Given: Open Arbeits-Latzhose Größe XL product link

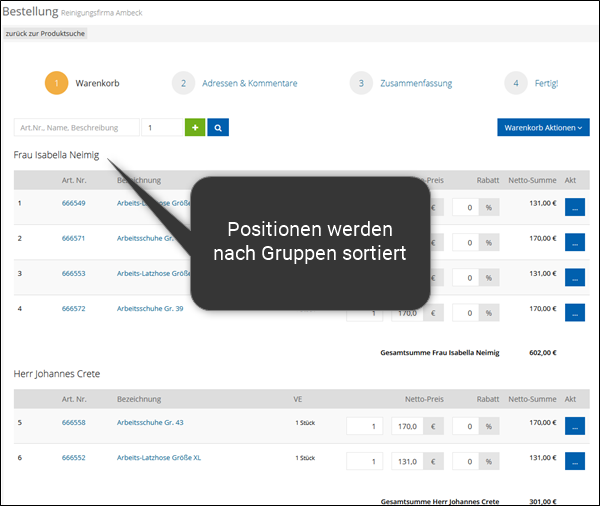Looking at the screenshot, I should (158, 457).
